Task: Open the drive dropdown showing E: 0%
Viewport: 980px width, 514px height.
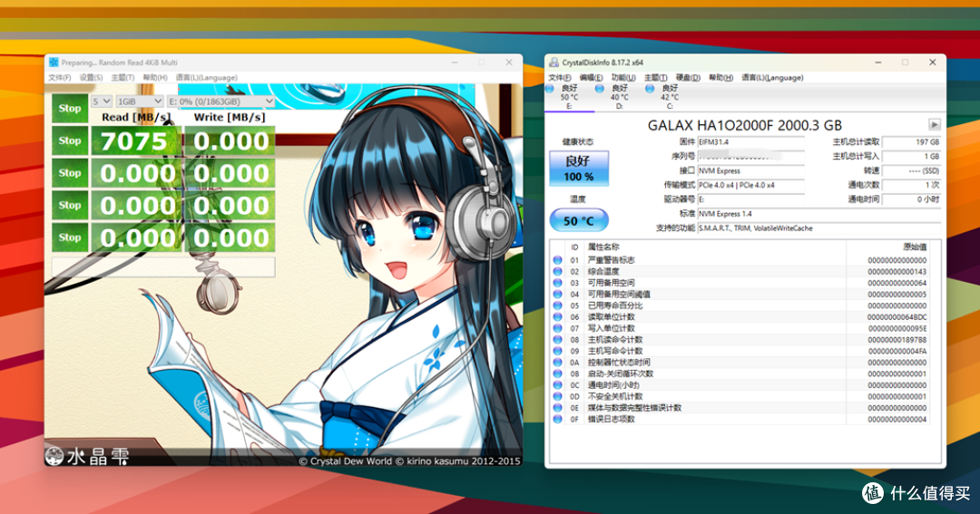Action: tap(220, 102)
